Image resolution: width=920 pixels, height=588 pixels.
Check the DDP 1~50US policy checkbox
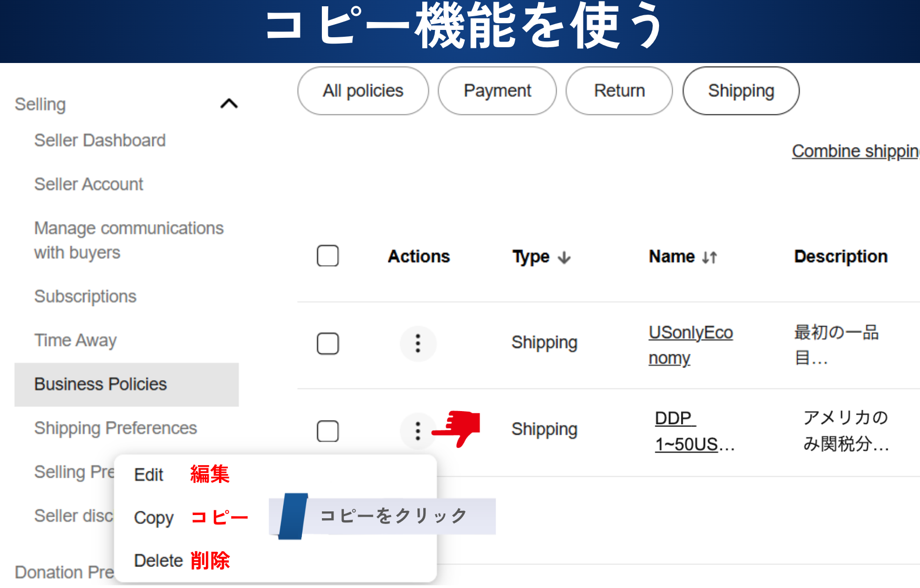tap(328, 431)
